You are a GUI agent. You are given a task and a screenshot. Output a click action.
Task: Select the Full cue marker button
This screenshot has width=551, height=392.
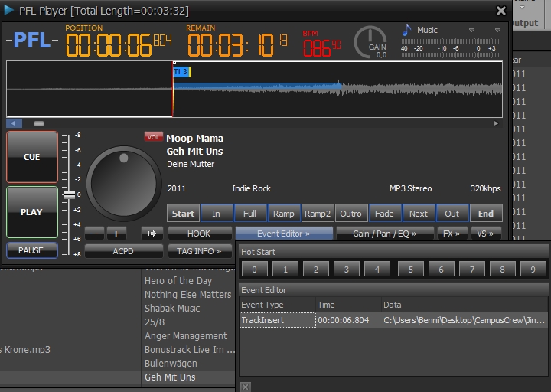click(x=249, y=214)
